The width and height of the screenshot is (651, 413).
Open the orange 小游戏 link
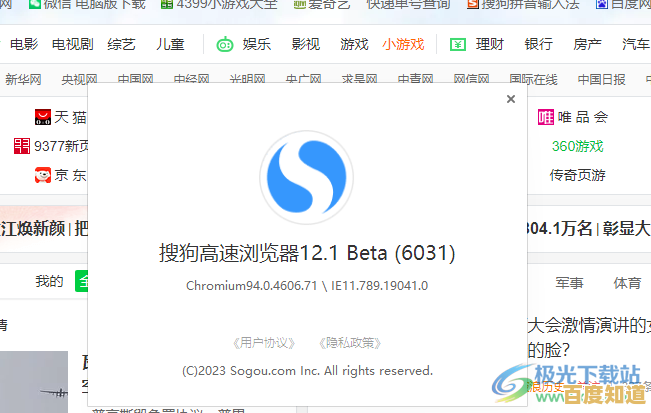coord(403,44)
